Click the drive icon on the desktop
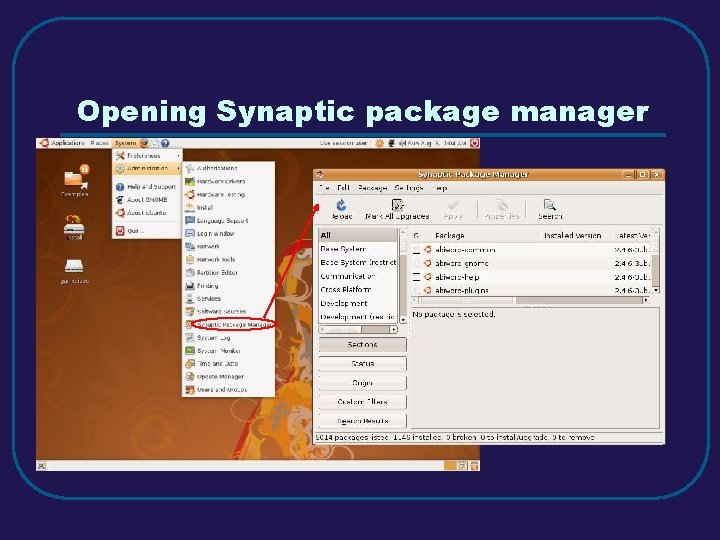This screenshot has height=540, width=720. tap(74, 266)
